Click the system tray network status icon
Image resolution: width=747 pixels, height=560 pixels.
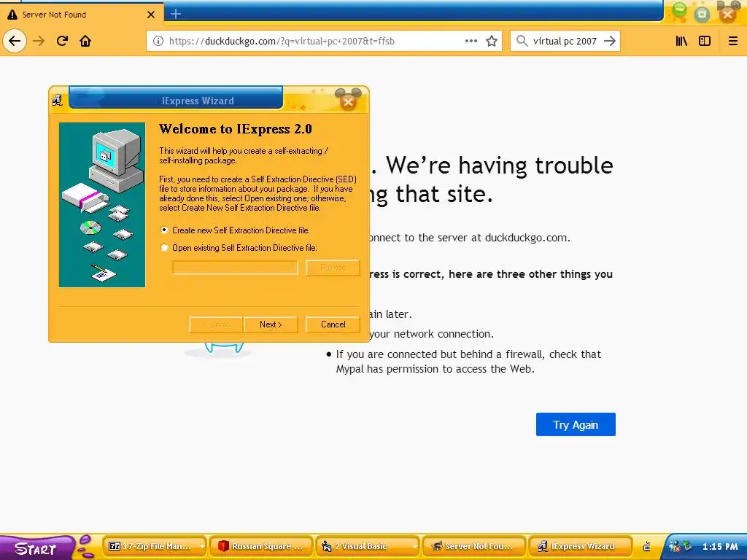[674, 547]
